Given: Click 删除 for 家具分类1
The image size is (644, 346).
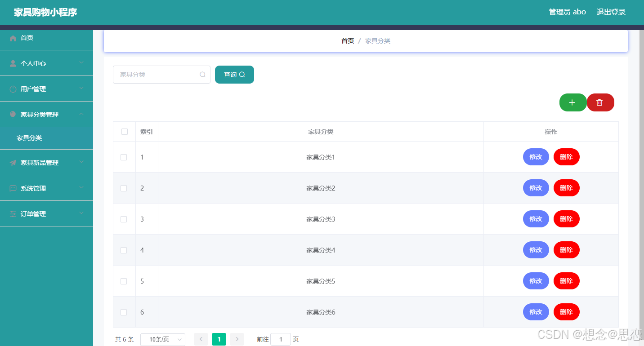Looking at the screenshot, I should click(x=567, y=157).
